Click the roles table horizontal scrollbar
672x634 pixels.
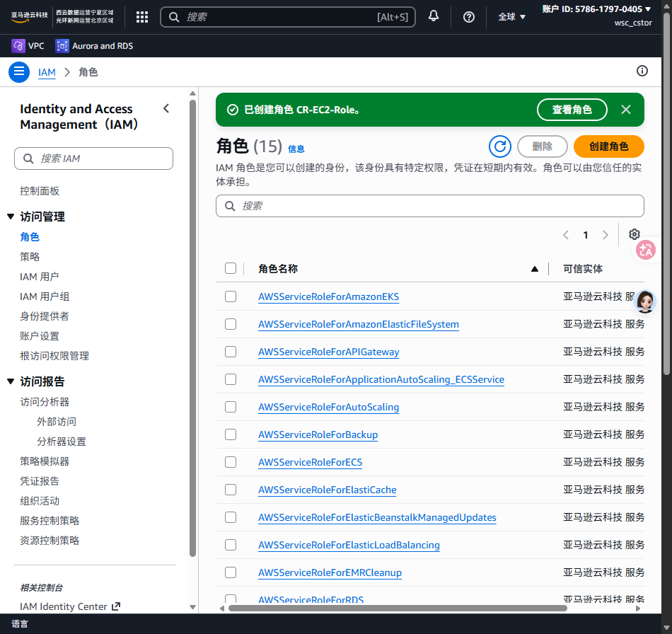398,609
